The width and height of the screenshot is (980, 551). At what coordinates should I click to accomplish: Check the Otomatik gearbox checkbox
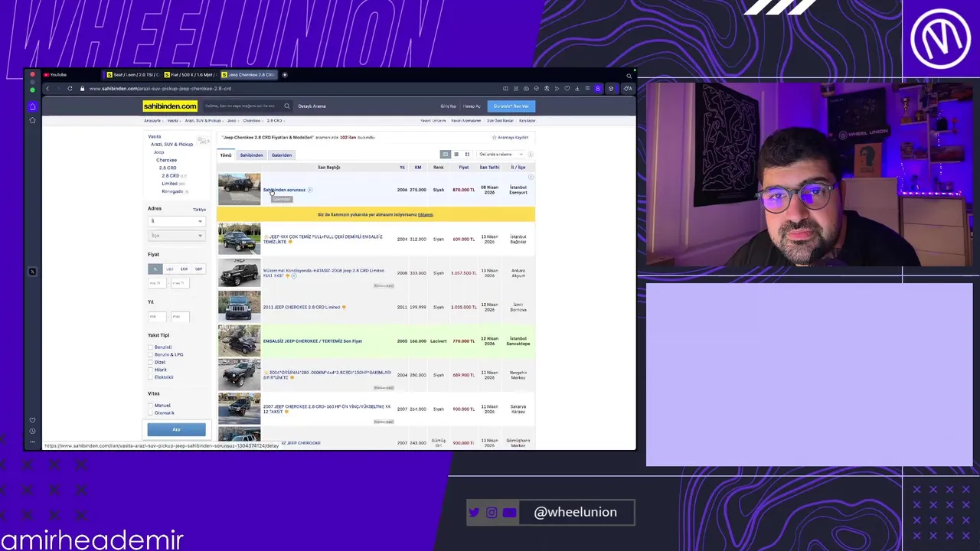coord(151,413)
